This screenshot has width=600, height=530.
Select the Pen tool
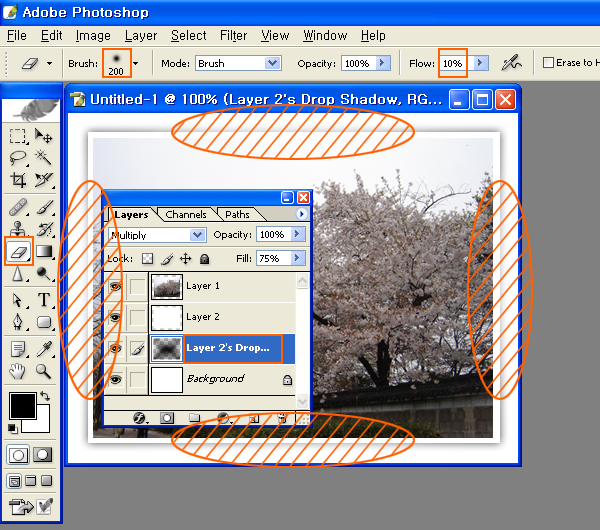pos(18,322)
